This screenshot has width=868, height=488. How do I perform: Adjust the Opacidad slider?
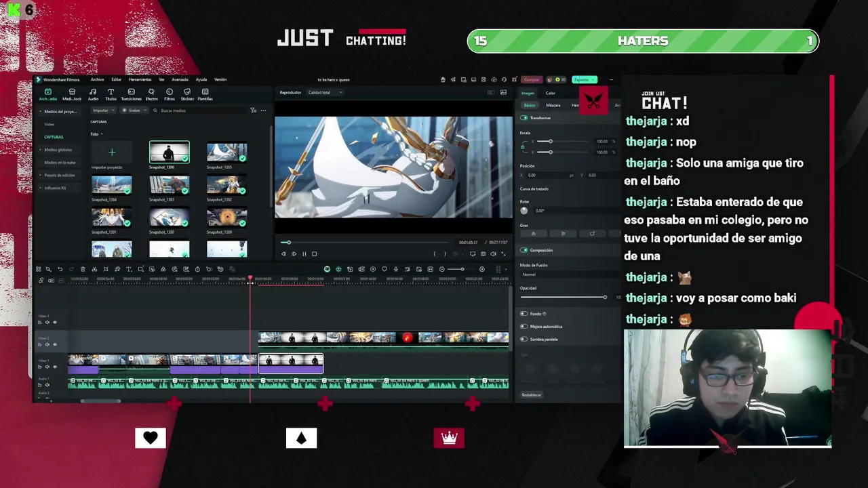click(x=563, y=297)
